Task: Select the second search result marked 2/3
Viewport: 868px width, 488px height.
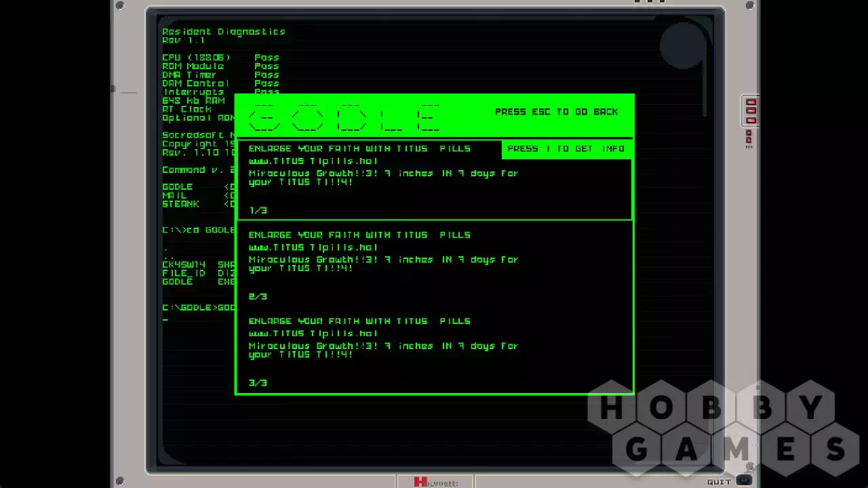Action: [x=434, y=265]
